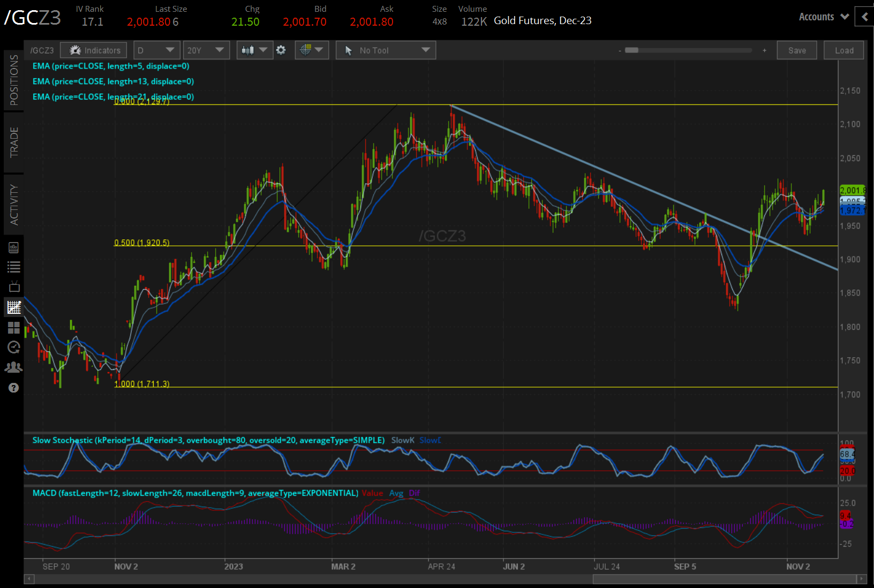Switch to the TRADE side tab

(x=14, y=142)
